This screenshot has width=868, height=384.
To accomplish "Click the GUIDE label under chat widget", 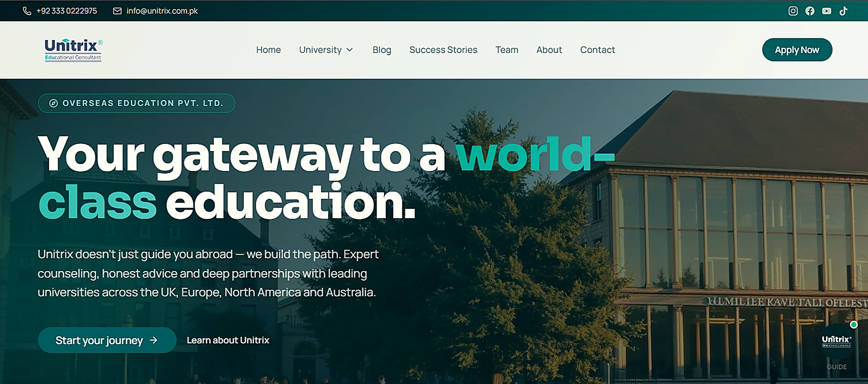I will click(x=837, y=367).
